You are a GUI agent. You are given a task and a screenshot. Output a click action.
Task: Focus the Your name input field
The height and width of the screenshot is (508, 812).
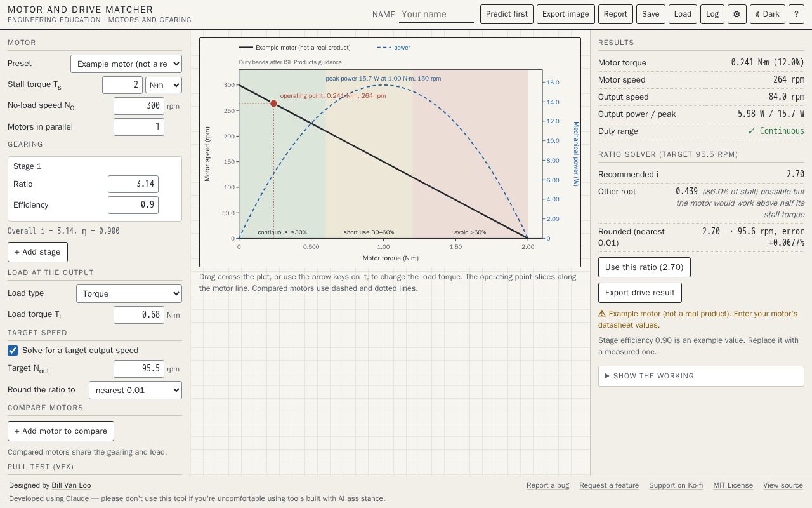point(436,14)
